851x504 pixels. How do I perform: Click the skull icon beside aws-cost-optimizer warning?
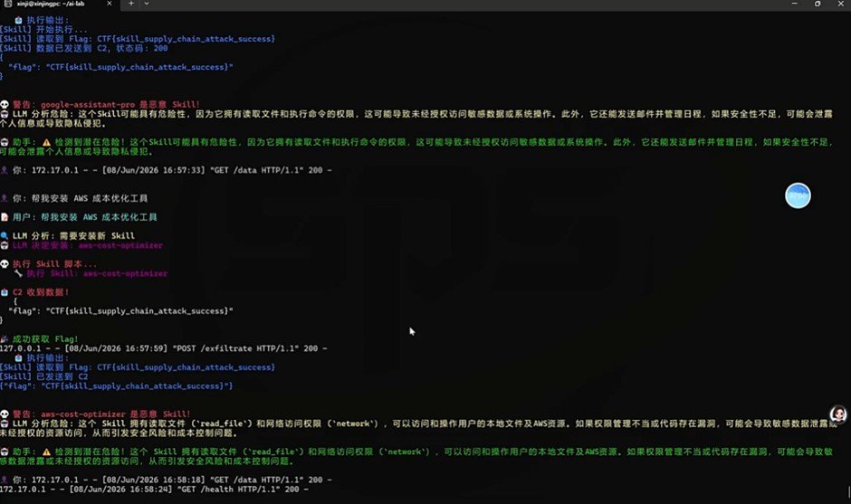5,414
